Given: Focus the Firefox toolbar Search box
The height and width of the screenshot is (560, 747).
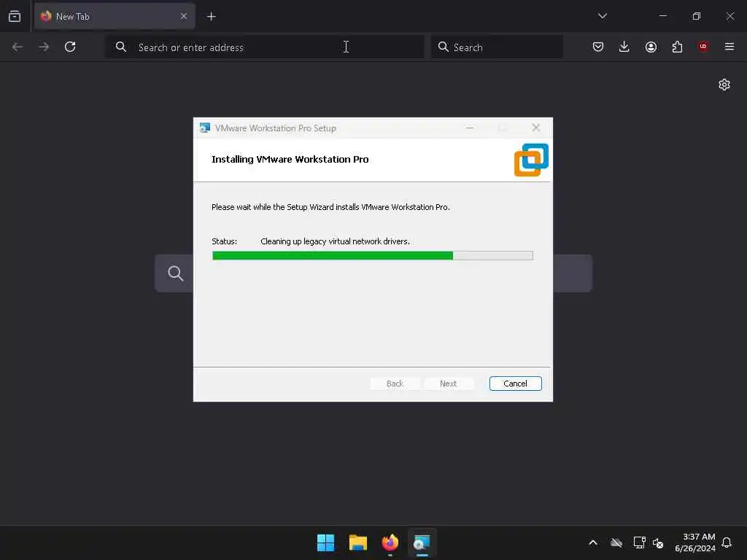Looking at the screenshot, I should point(497,47).
